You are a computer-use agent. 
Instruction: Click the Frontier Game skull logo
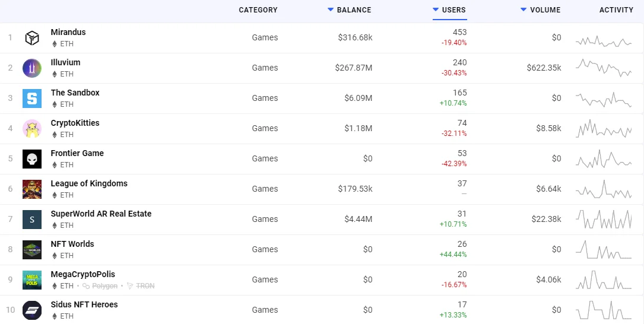(x=32, y=159)
